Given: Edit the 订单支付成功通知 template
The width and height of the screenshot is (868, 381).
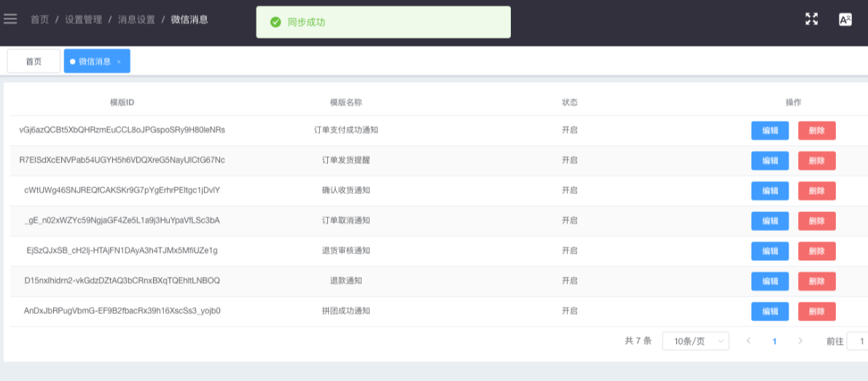Looking at the screenshot, I should (770, 130).
